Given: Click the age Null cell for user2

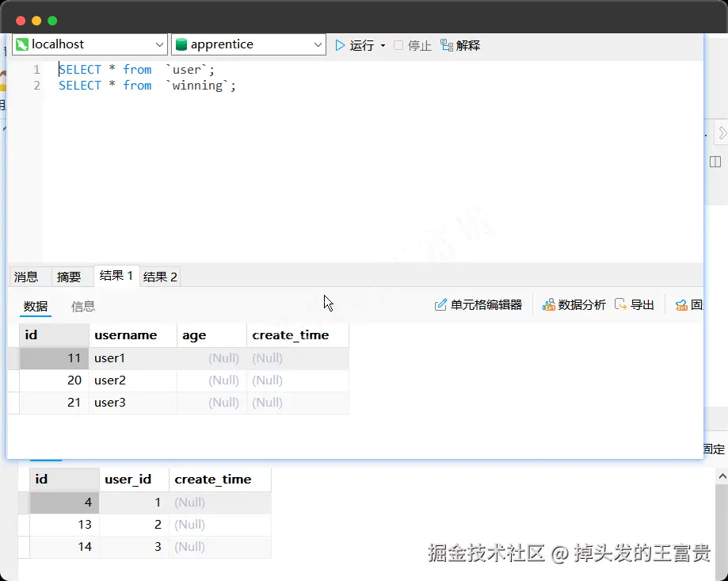Looking at the screenshot, I should pos(212,380).
